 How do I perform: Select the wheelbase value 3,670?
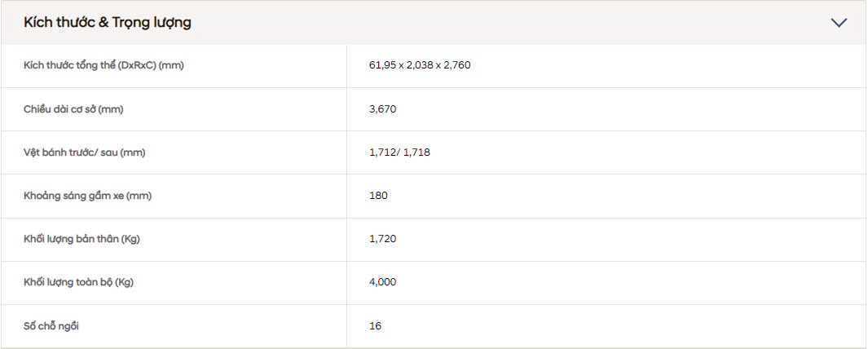(x=382, y=108)
